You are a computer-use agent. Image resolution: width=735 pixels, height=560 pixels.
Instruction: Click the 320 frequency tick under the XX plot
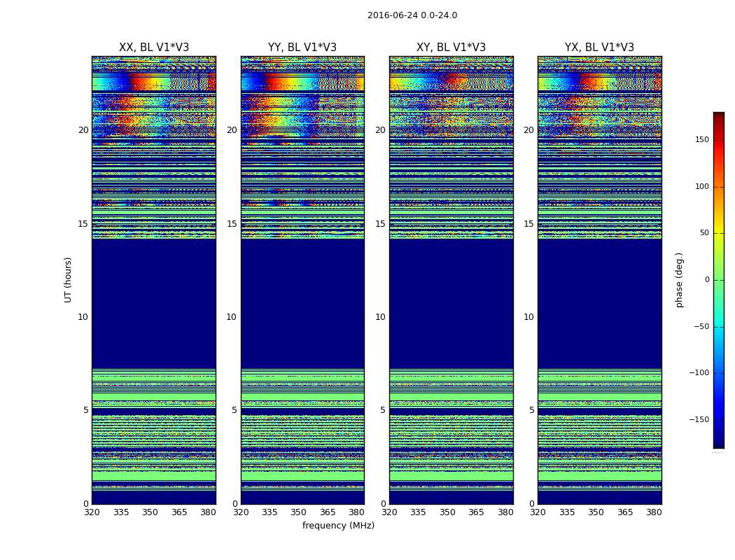(92, 512)
